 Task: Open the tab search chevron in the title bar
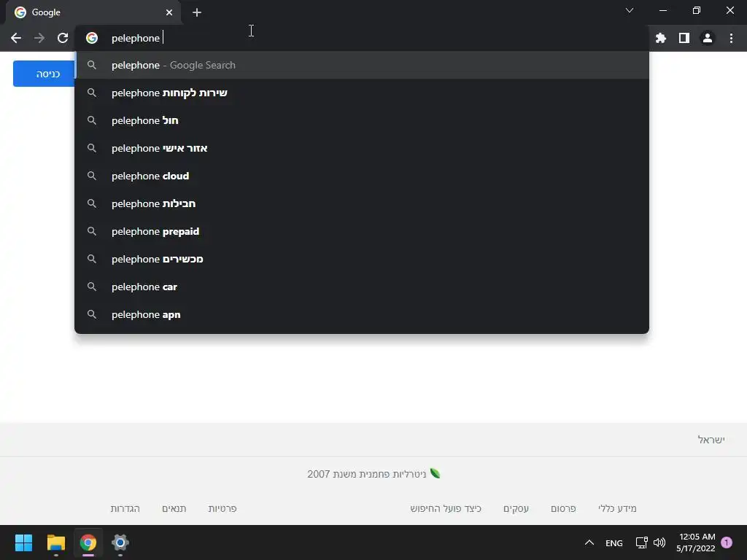(630, 10)
